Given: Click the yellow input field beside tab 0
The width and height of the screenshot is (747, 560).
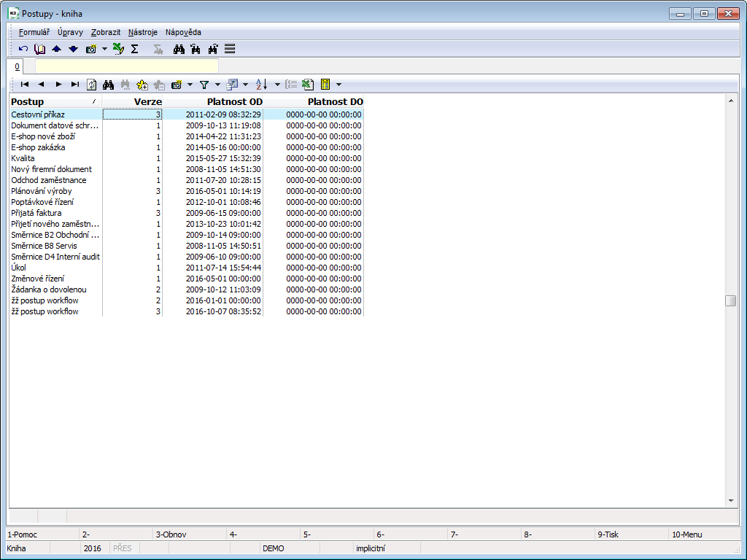Looking at the screenshot, I should click(127, 66).
